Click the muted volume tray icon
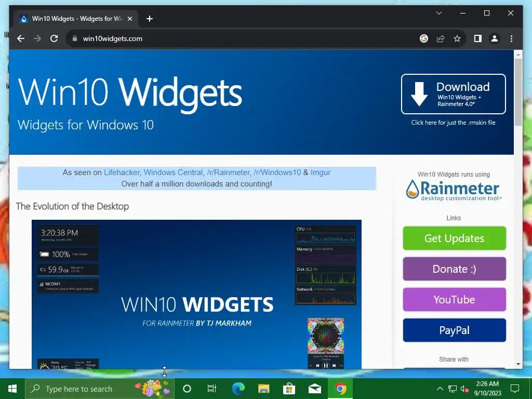Screen dimensions: 532x399 464,389
